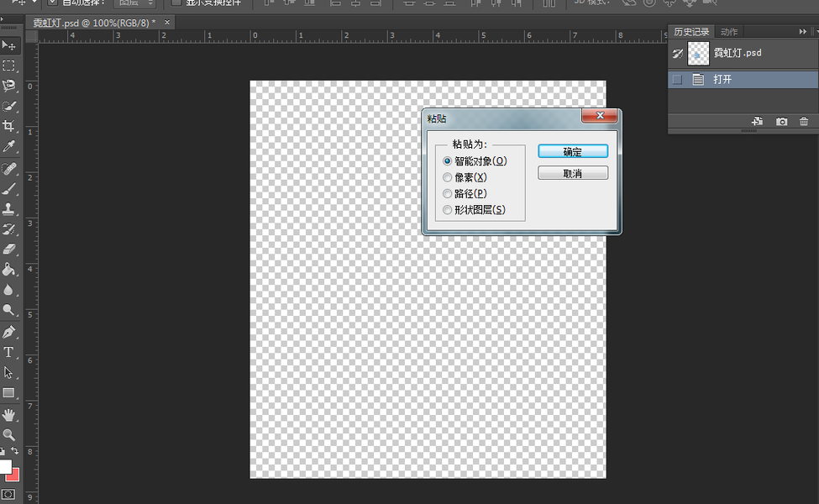Select the Pen tool
This screenshot has width=819, height=504.
tap(8, 332)
